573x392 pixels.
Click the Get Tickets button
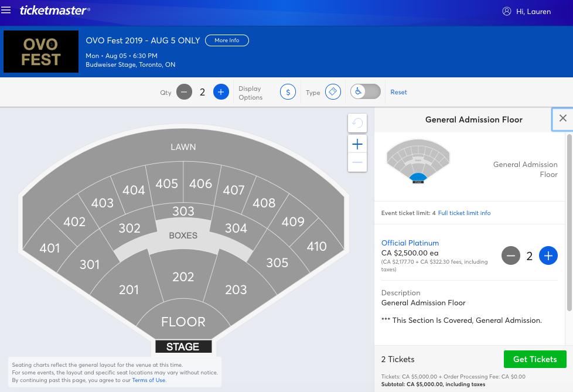tap(535, 359)
